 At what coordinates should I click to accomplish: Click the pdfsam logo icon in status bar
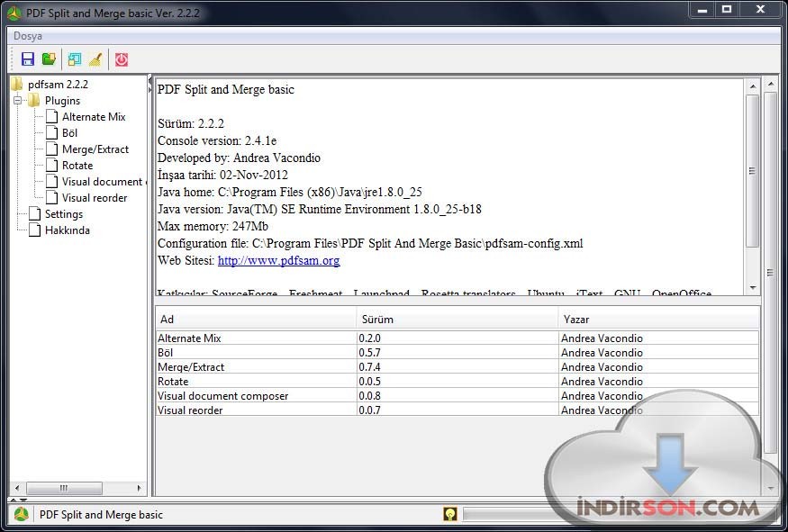[21, 514]
